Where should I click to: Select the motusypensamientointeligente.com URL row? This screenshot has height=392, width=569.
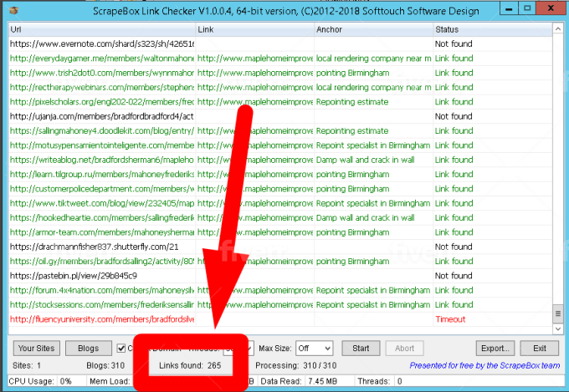(x=280, y=145)
